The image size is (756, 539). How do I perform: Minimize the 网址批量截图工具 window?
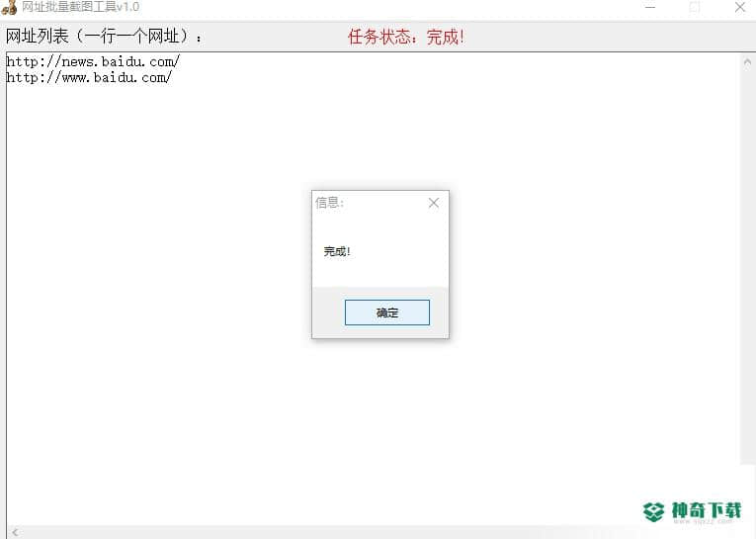pyautogui.click(x=650, y=7)
